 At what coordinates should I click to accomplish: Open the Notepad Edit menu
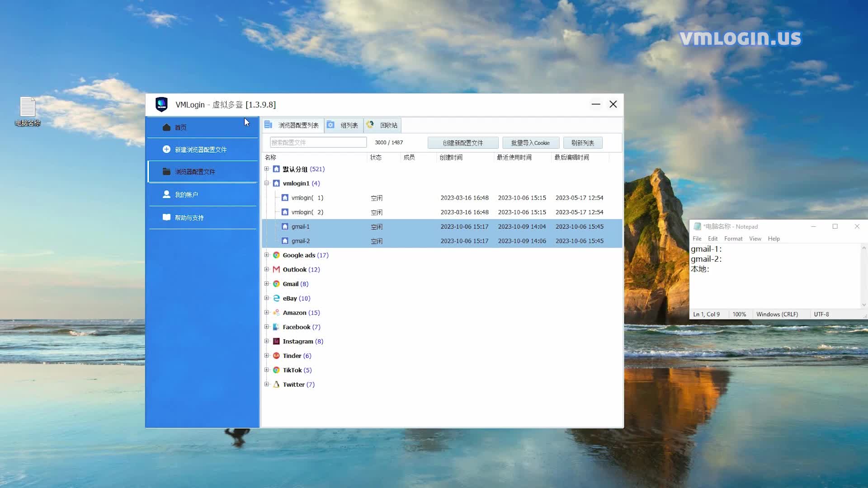pyautogui.click(x=713, y=239)
